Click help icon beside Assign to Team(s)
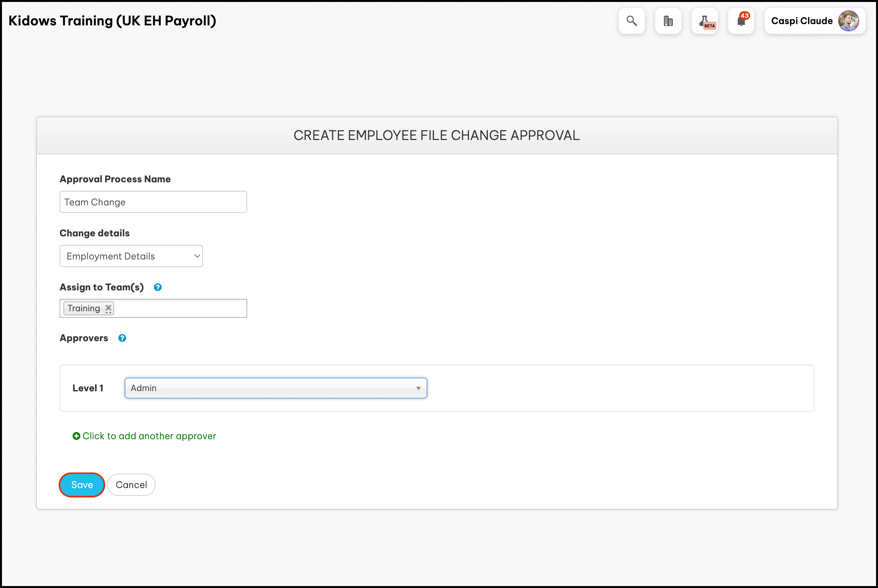This screenshot has height=588, width=878. pyautogui.click(x=158, y=287)
